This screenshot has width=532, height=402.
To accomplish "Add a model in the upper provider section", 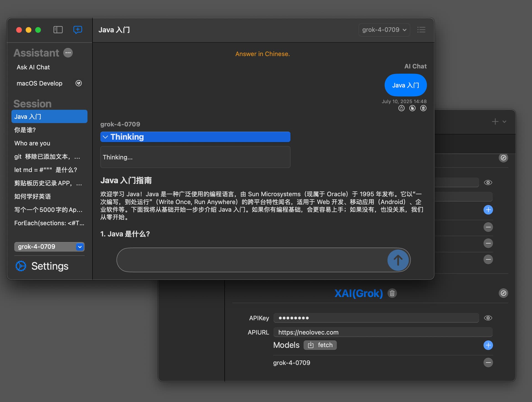I will click(x=488, y=210).
